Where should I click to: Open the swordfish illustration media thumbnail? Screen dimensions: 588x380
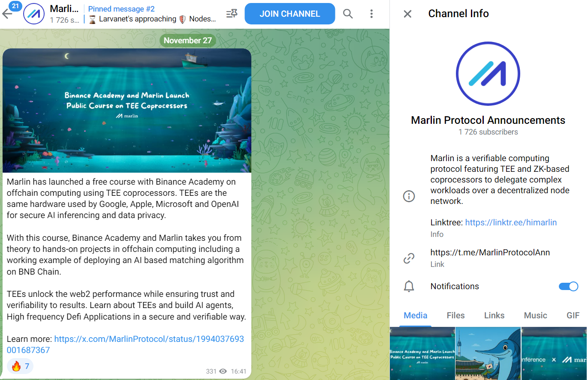point(488,353)
